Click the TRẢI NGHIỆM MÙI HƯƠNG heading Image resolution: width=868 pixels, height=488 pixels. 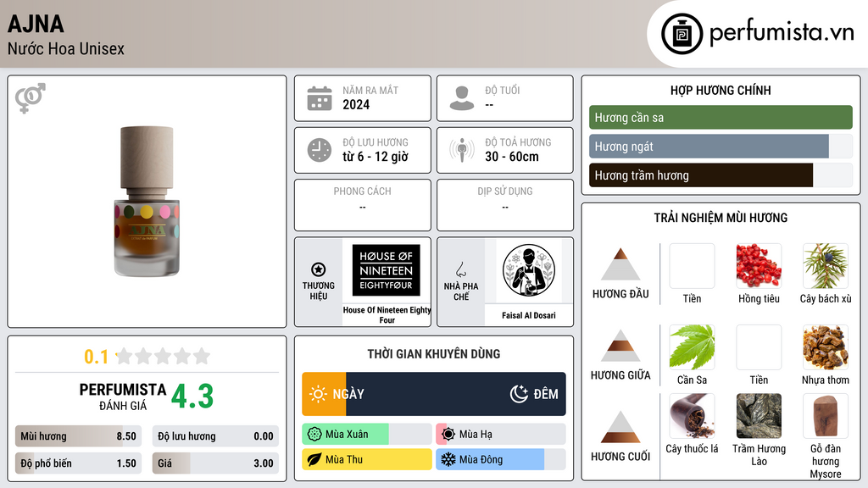[721, 218]
